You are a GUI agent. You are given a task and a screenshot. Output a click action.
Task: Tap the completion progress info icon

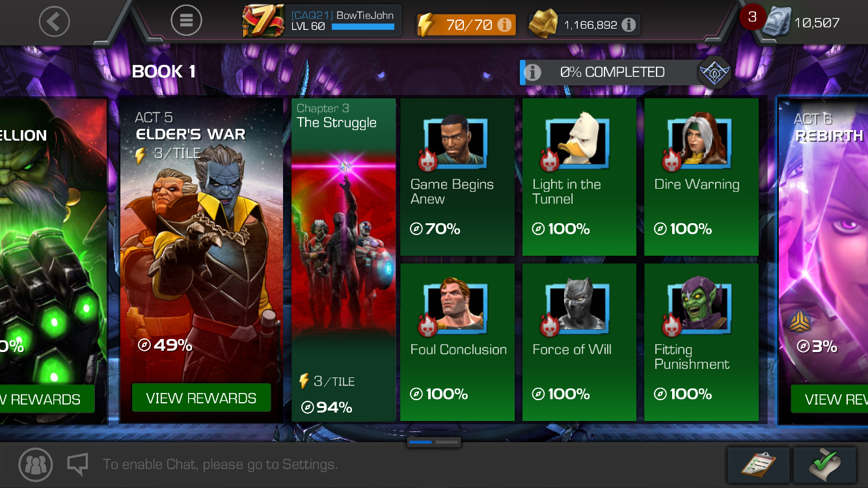pyautogui.click(x=532, y=72)
